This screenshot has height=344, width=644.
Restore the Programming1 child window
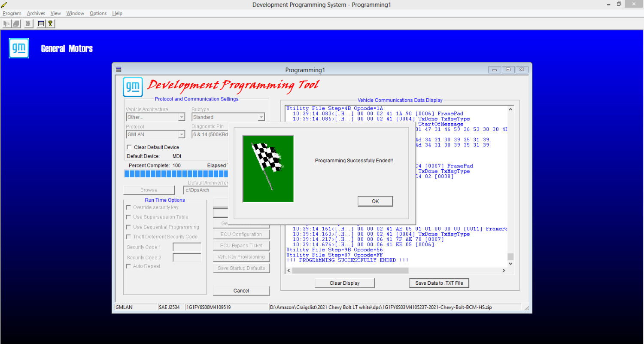[508, 70]
